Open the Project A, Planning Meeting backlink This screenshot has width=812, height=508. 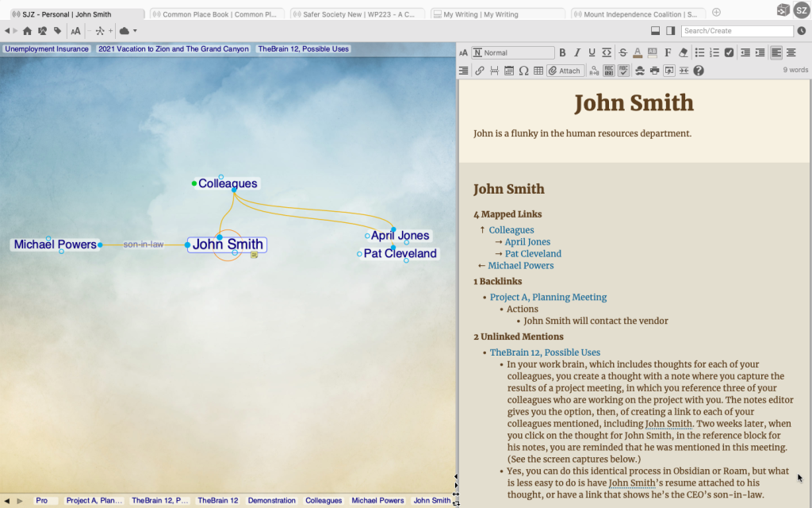[548, 297]
